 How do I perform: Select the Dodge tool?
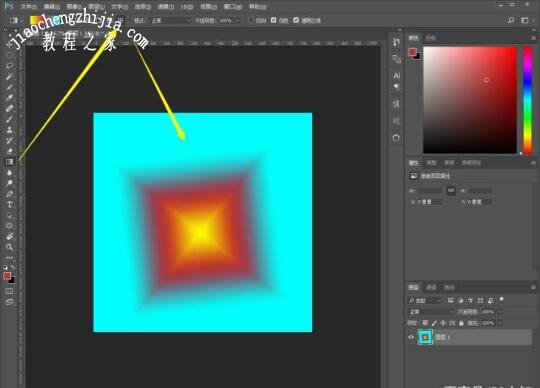click(9, 183)
